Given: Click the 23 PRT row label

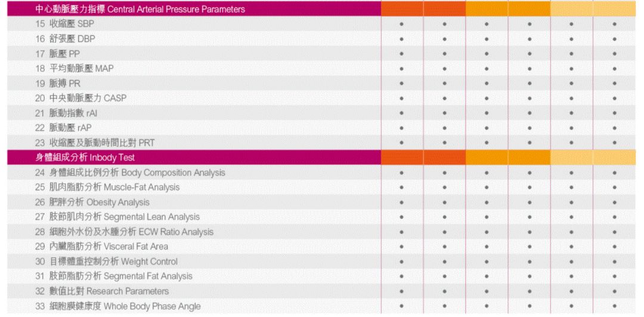Looking at the screenshot, I should point(95,143).
